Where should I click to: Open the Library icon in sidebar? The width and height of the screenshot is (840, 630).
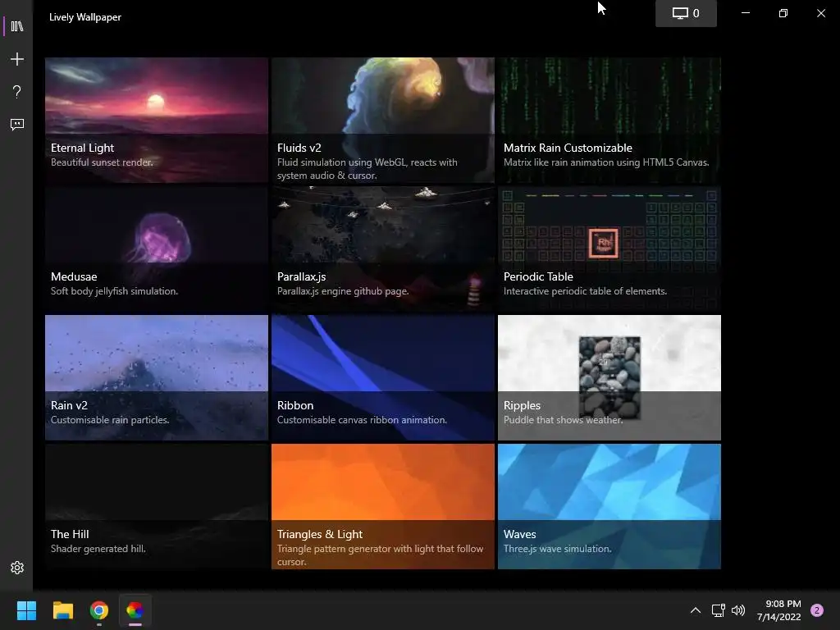coord(17,26)
